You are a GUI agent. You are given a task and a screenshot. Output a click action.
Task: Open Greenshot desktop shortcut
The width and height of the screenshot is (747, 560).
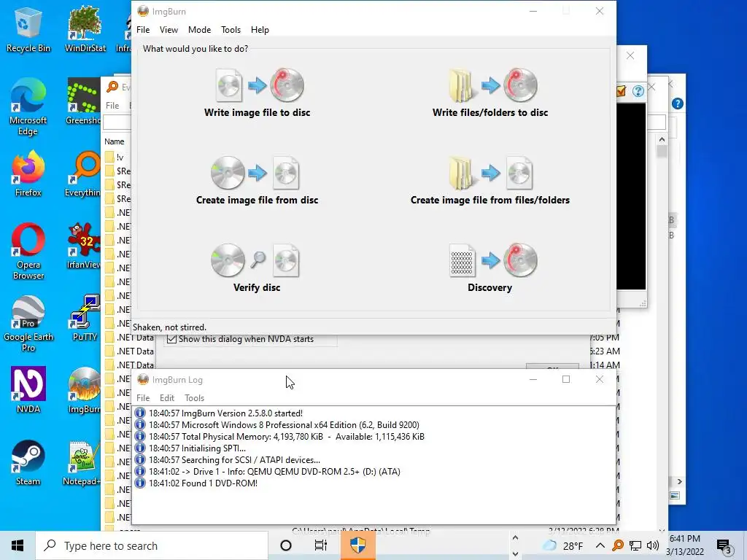[x=83, y=101]
